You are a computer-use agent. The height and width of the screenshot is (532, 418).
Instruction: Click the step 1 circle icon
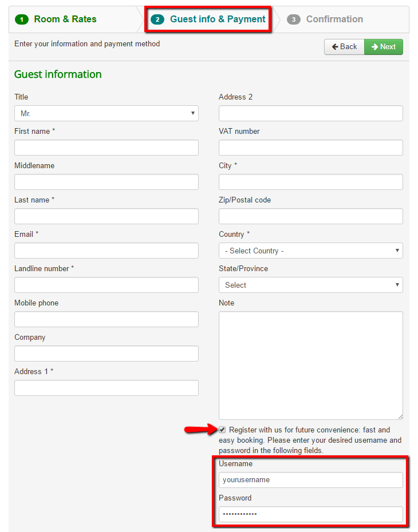(x=21, y=19)
